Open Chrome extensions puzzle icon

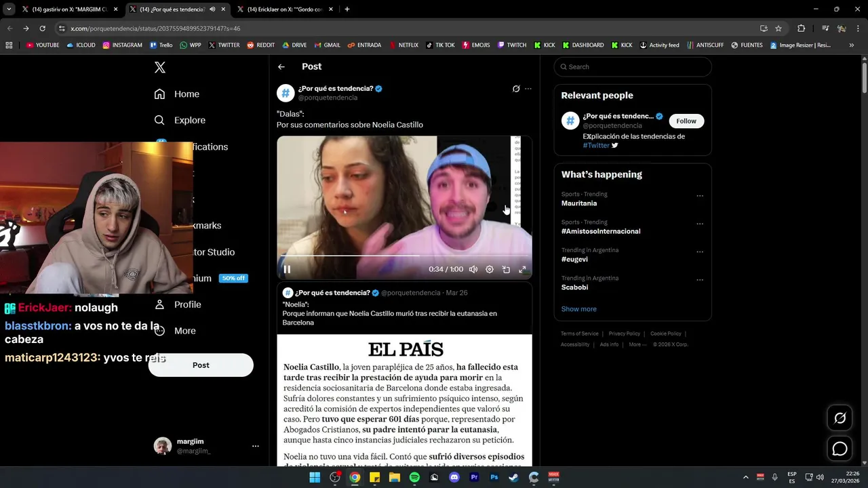click(802, 28)
